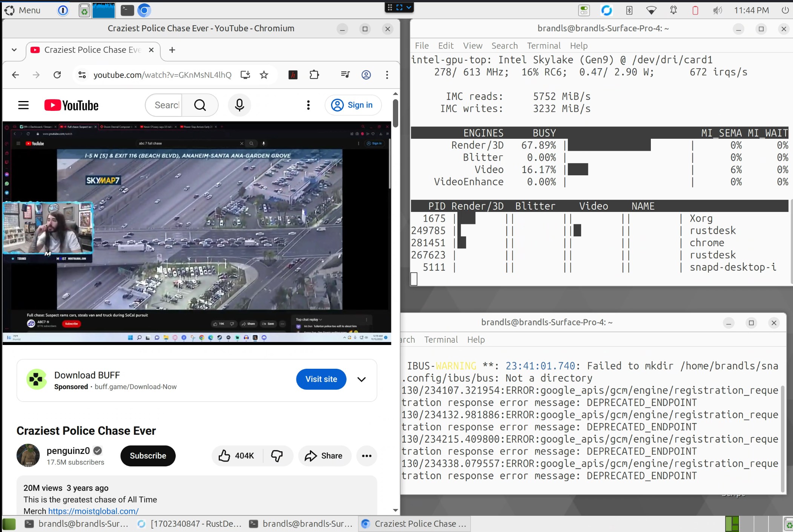
Task: Click the YouTube search magnifier button
Action: (200, 105)
